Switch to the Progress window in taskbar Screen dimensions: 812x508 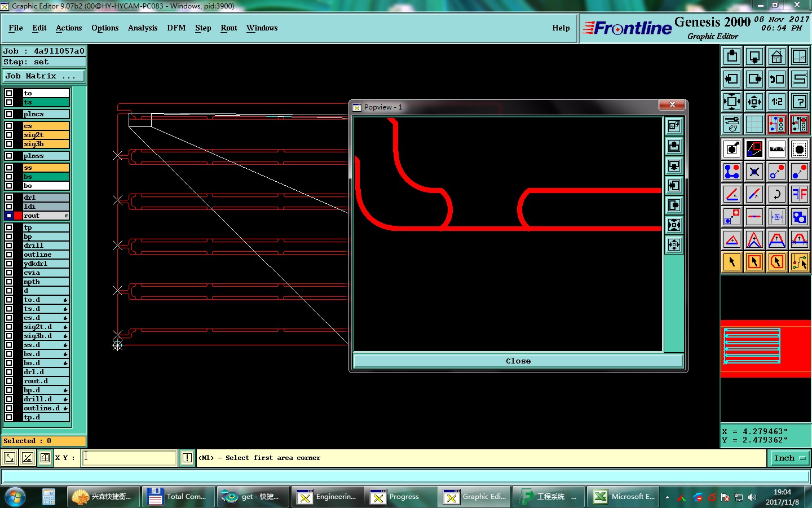(401, 497)
